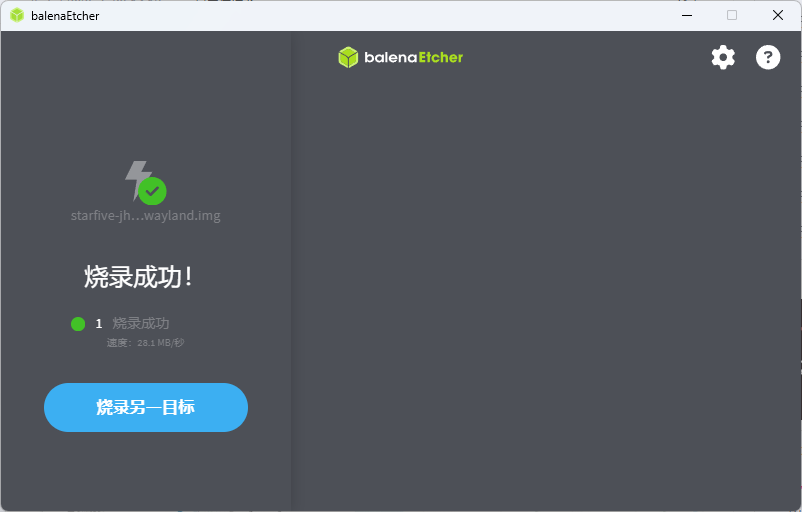Click the count number 1 beside status
Screen dimensions: 802x512
pyautogui.click(x=99, y=324)
